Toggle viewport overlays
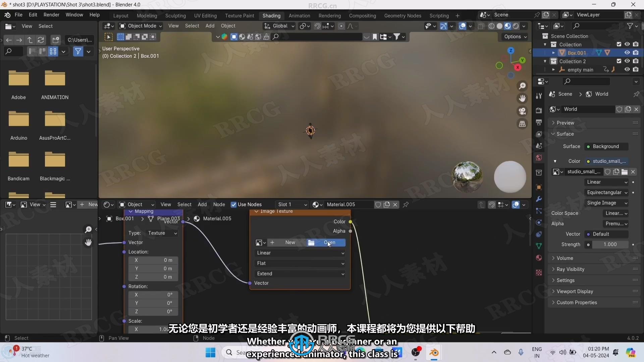The image size is (644, 362). pos(463,26)
